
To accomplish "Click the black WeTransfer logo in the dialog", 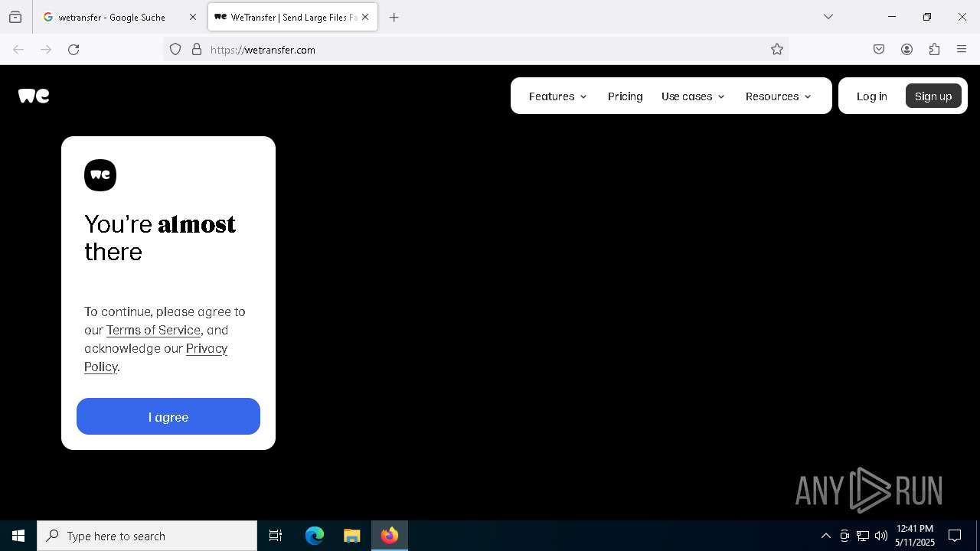I will click(x=100, y=175).
